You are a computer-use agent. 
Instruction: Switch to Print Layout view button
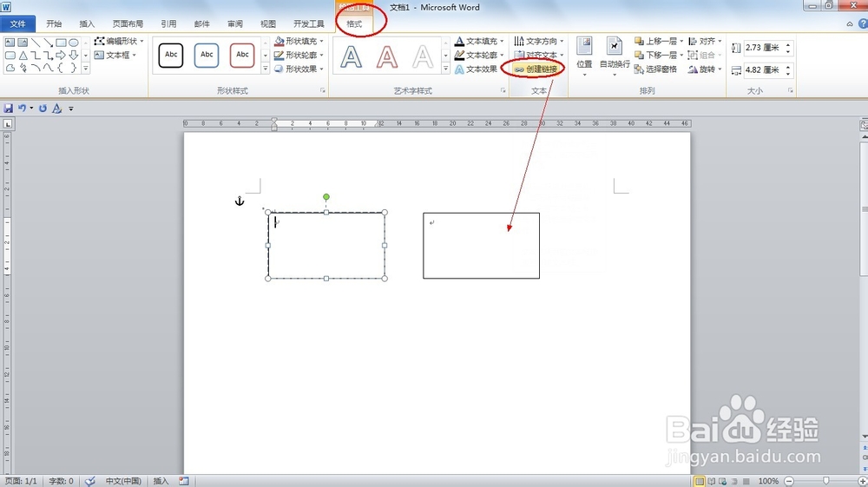coord(700,481)
